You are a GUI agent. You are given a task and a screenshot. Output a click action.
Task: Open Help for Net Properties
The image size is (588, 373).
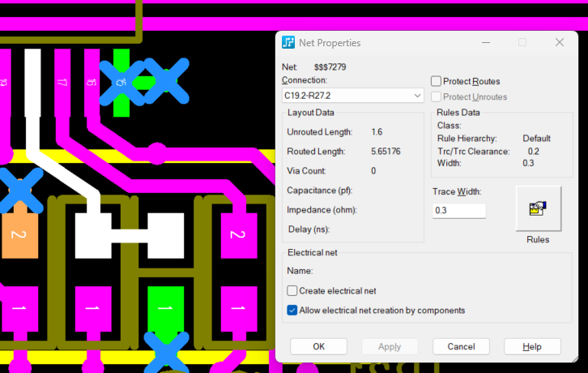[532, 346]
